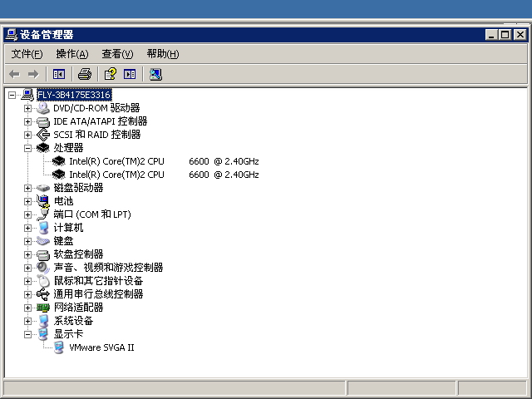Click the 端口 (COM 和 LPT) port icon
The height and width of the screenshot is (399, 532).
pyautogui.click(x=42, y=214)
